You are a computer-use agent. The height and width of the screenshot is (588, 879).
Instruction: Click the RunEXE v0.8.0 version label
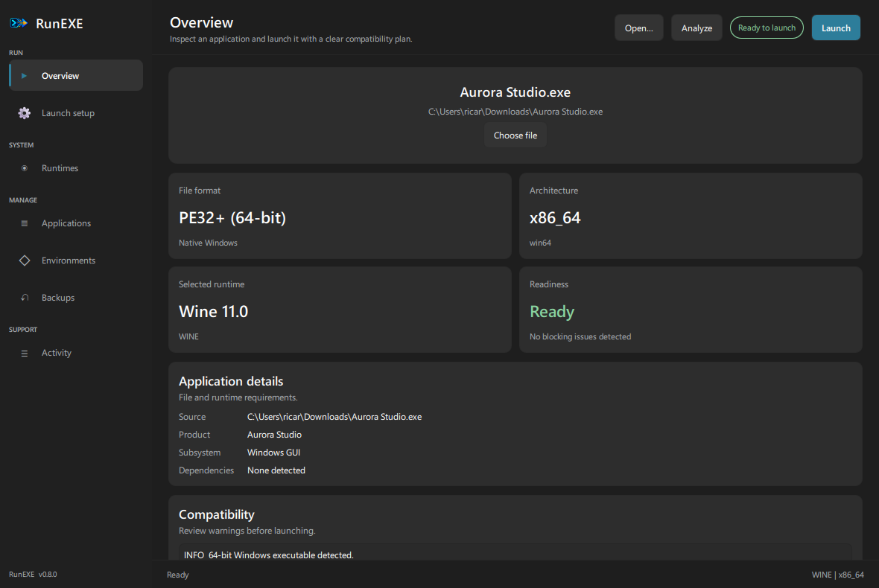click(33, 575)
